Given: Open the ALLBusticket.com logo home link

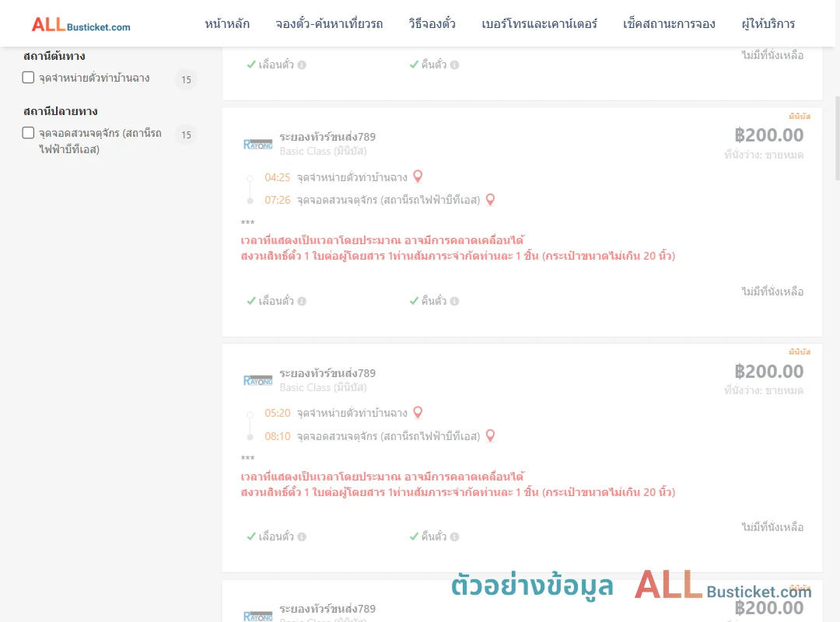Looking at the screenshot, I should (81, 24).
